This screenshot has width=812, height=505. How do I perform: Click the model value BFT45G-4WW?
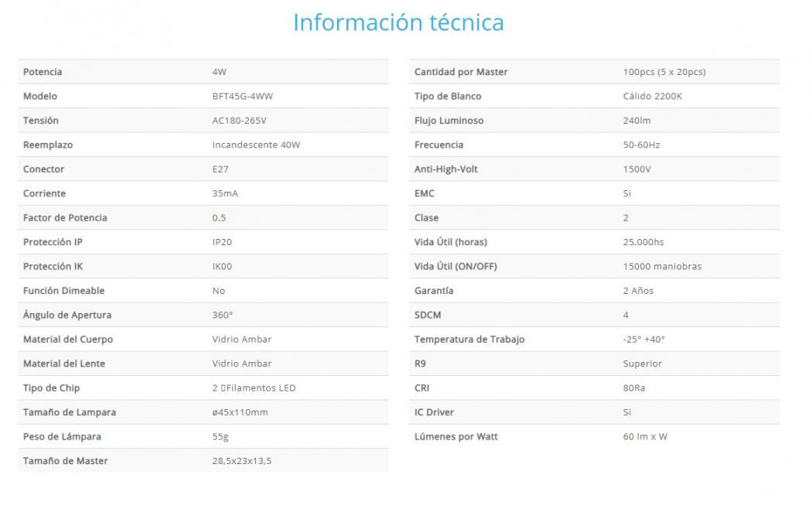242,97
